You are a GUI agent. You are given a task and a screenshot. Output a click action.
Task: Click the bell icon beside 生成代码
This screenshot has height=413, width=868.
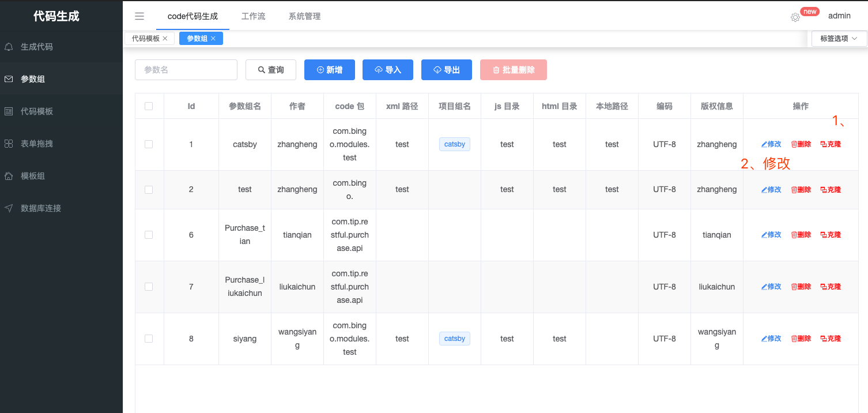[x=9, y=47]
